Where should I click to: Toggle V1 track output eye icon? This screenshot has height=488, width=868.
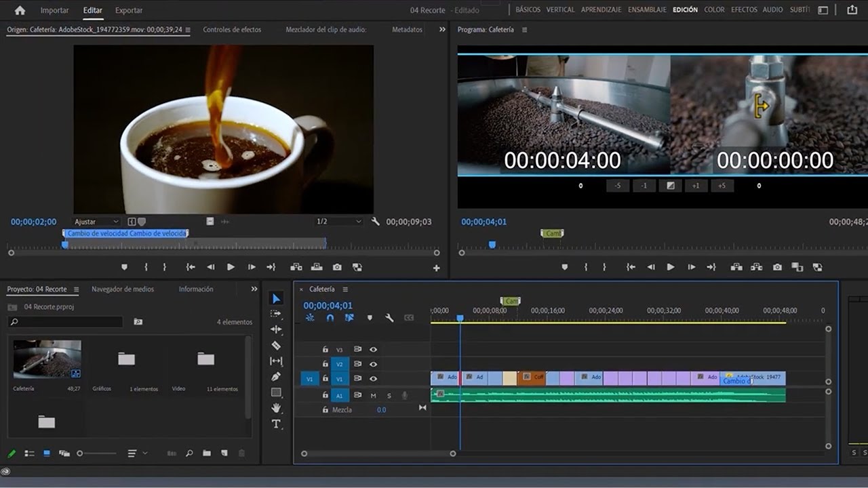(373, 379)
